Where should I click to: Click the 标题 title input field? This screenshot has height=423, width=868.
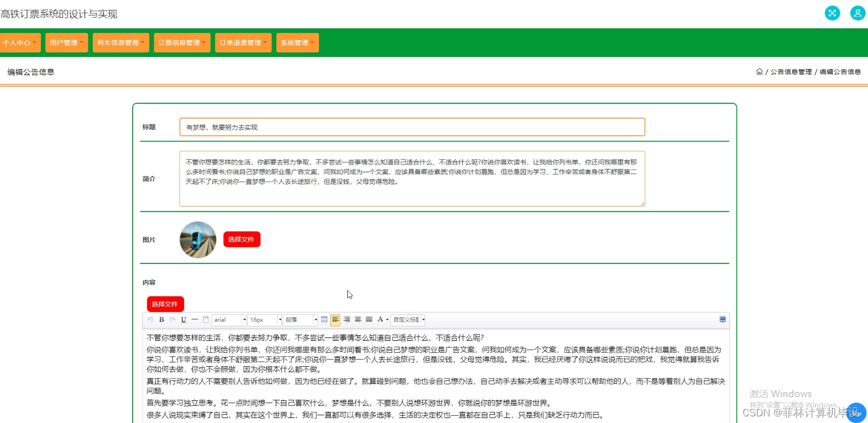coord(412,127)
